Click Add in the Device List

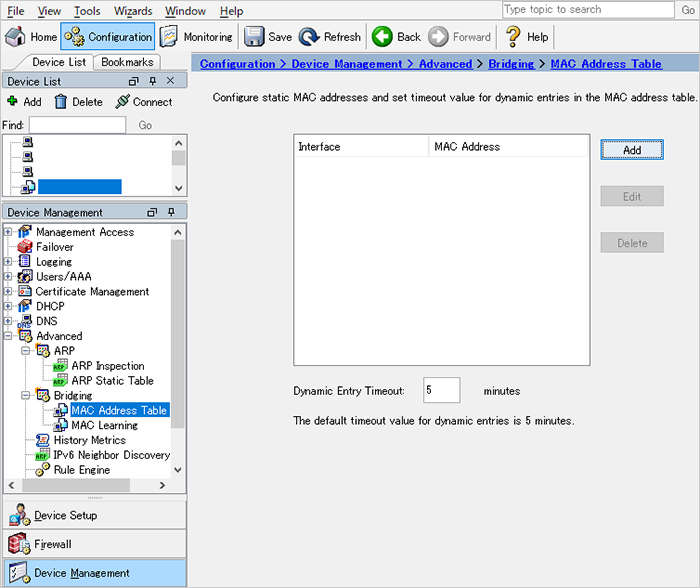(x=13, y=101)
